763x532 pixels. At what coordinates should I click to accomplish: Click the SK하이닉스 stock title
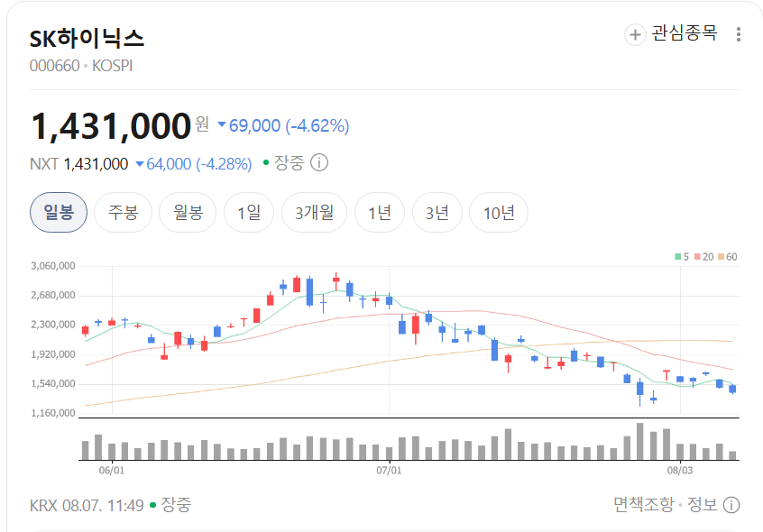[x=87, y=39]
